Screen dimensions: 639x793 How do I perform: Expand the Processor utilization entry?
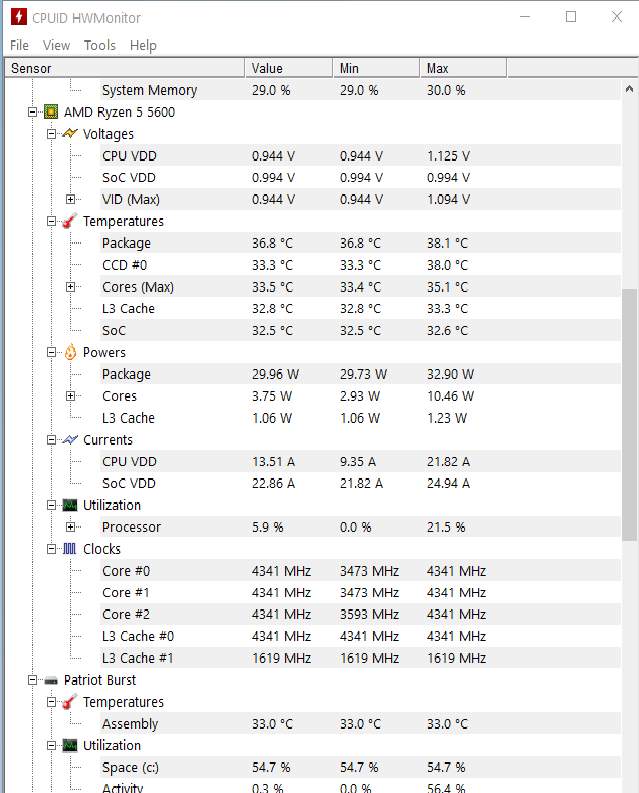(x=70, y=527)
